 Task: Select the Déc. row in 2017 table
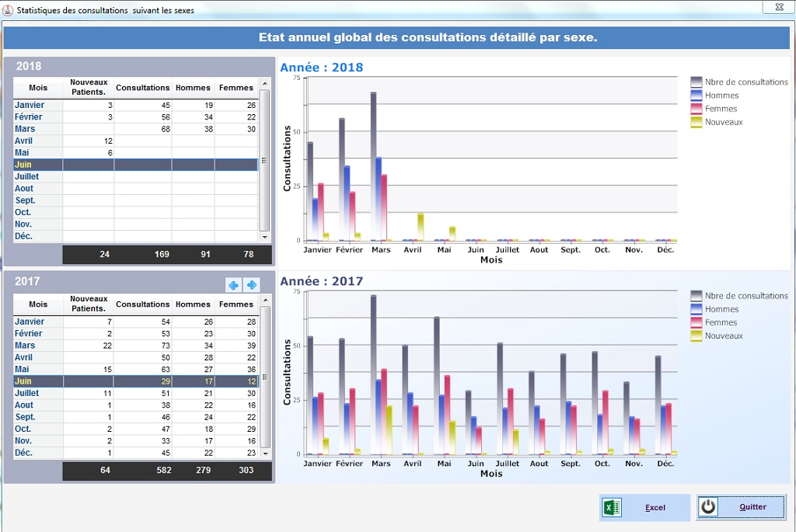(x=135, y=453)
